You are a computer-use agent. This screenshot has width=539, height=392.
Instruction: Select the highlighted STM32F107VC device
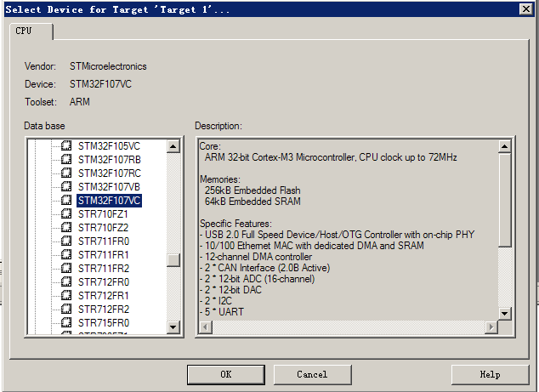point(109,201)
